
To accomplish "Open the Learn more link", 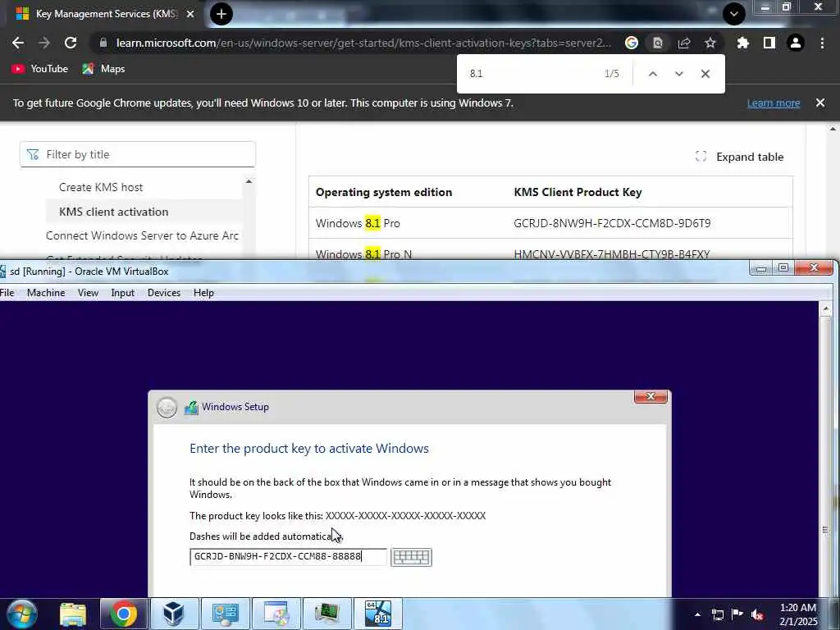I will pyautogui.click(x=774, y=103).
